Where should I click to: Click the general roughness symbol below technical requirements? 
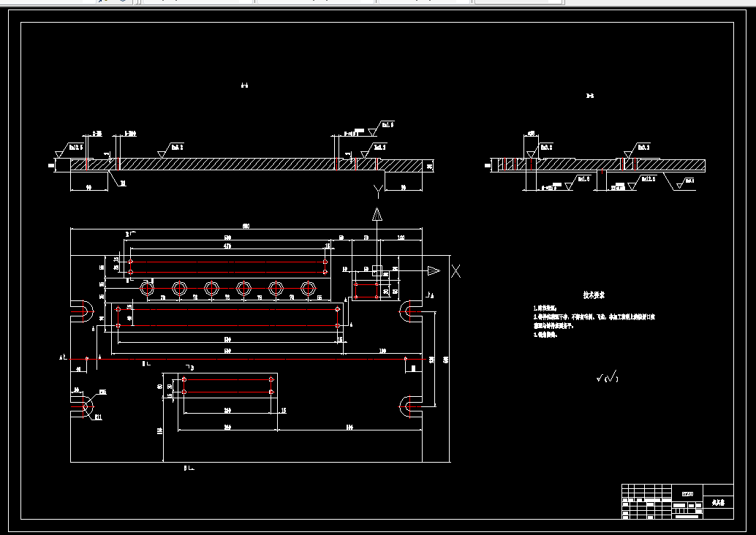[x=608, y=377]
